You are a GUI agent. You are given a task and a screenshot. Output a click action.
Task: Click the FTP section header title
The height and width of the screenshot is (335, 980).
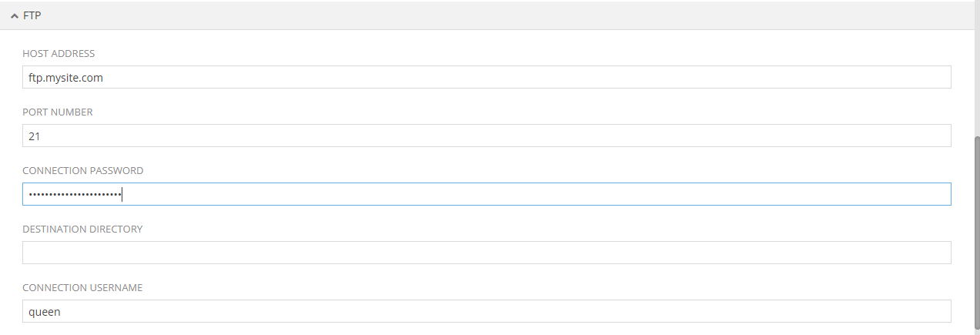32,15
